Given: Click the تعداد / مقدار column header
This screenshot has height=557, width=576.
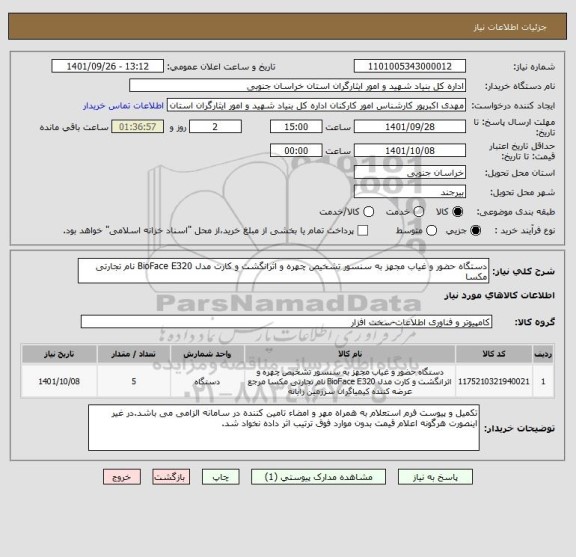Looking at the screenshot, I should coord(134,354).
